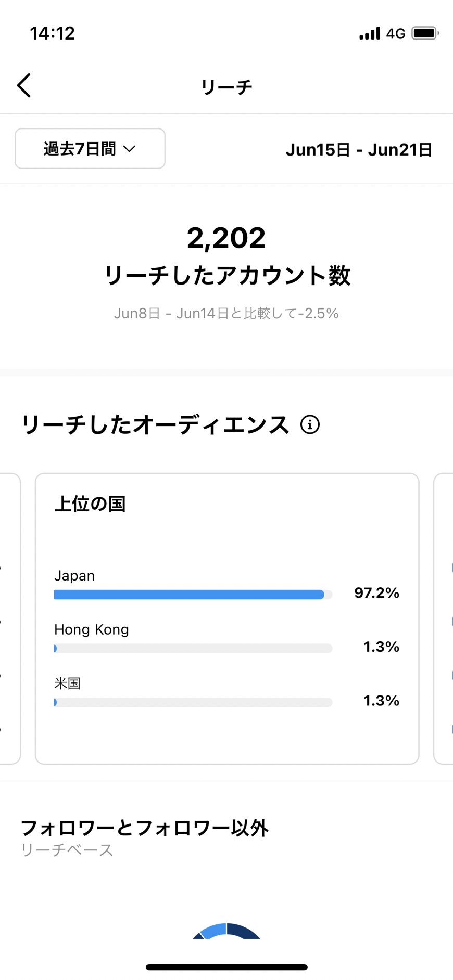Tap the フォロワーとフォロワー以外 section heading
Screen dimensions: 453x980
(x=145, y=828)
